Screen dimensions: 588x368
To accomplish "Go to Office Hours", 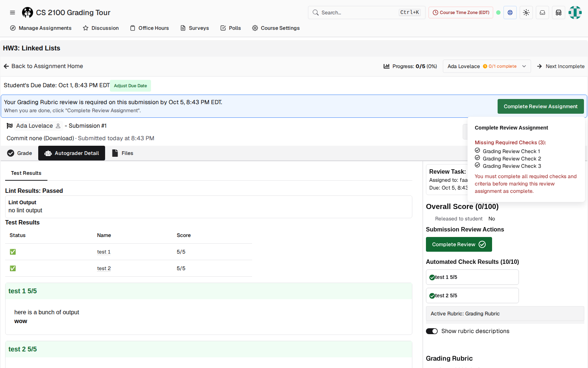I will 150,28.
